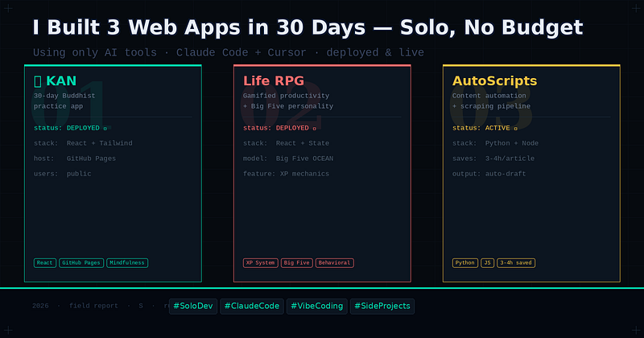Click the "stack: Python + Node" line
This screenshot has height=338, width=644.
click(495, 143)
